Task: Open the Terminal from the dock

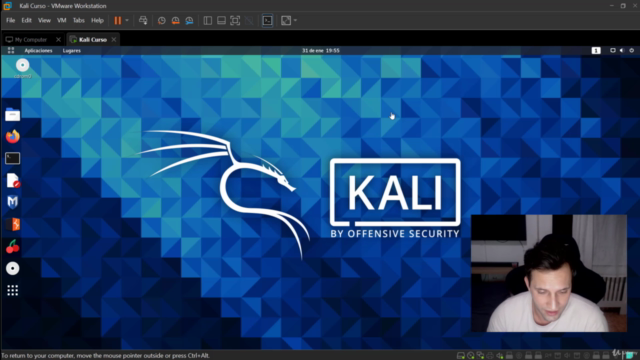Action: [x=13, y=158]
